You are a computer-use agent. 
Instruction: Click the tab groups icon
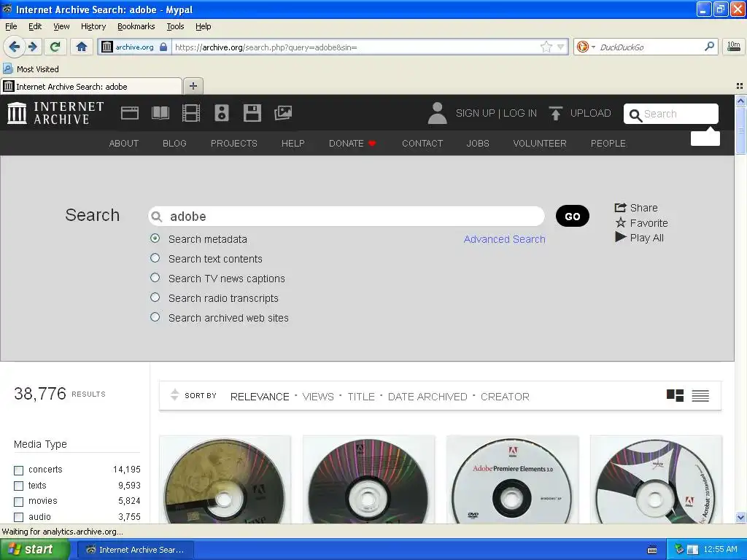coord(740,86)
